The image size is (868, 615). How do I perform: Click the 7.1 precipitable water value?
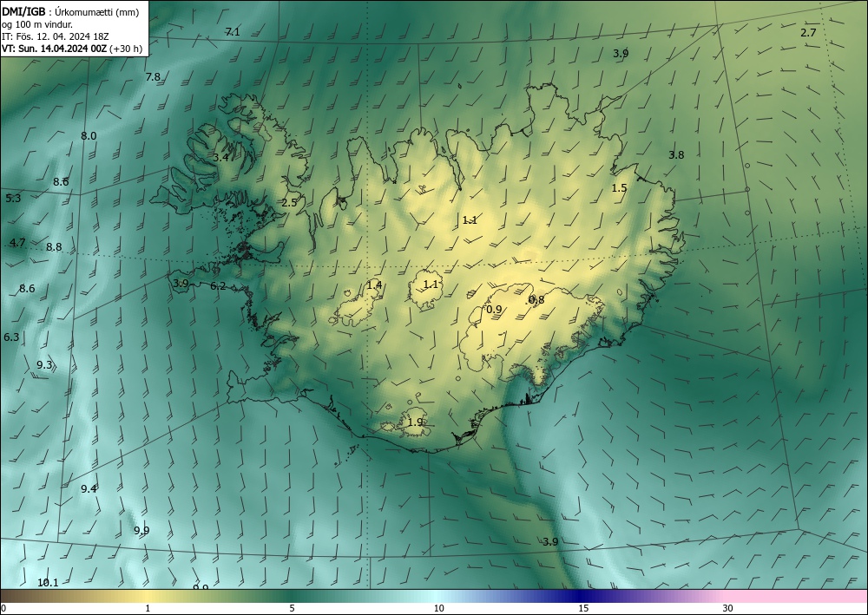point(233,31)
